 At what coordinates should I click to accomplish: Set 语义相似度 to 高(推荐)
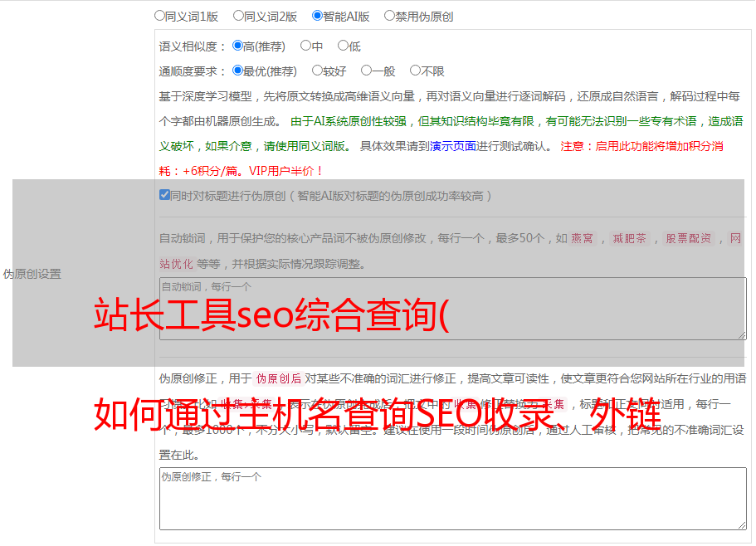point(237,46)
